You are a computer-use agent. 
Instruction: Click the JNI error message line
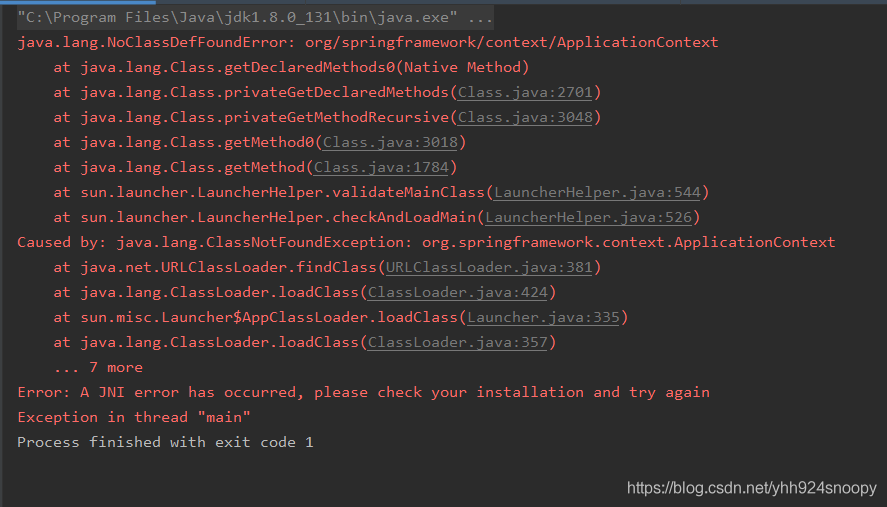363,392
